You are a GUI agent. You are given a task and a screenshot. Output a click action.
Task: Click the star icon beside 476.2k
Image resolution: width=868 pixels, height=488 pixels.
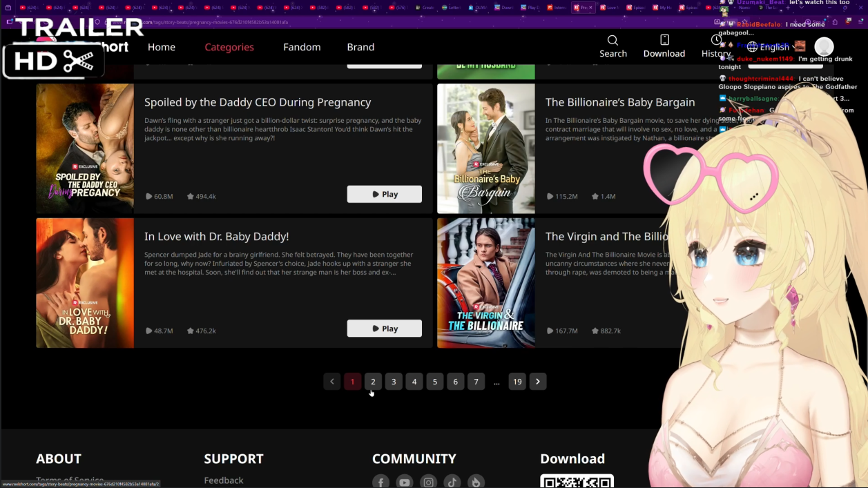pos(191,331)
